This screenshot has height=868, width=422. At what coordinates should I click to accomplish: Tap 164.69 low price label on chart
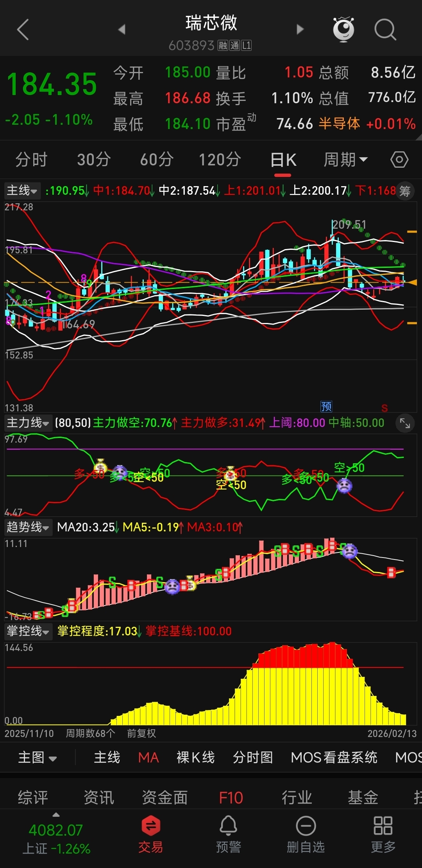tap(78, 325)
